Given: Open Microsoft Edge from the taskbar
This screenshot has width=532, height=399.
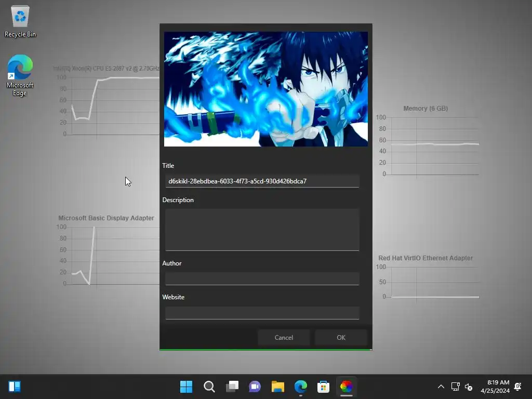Looking at the screenshot, I should 301,387.
